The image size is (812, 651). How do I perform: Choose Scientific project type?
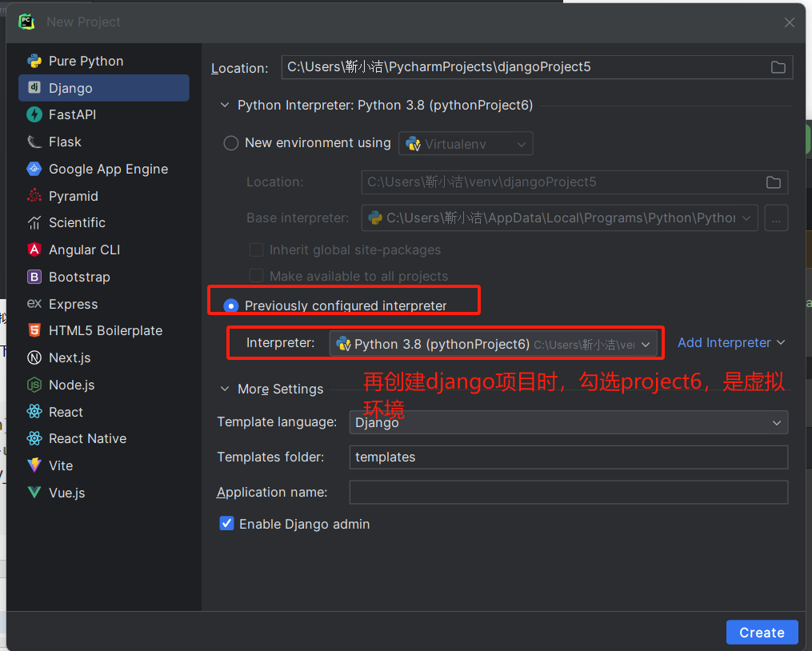pyautogui.click(x=103, y=222)
